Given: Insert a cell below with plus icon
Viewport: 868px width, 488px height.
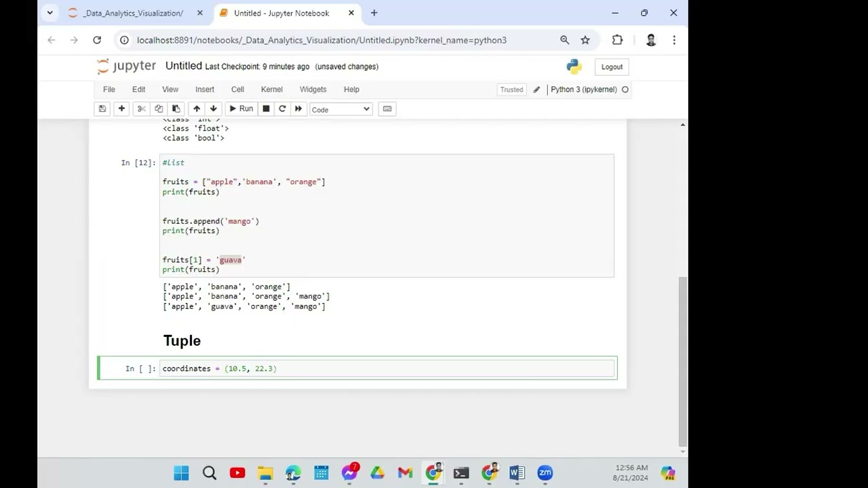Looking at the screenshot, I should [x=121, y=108].
